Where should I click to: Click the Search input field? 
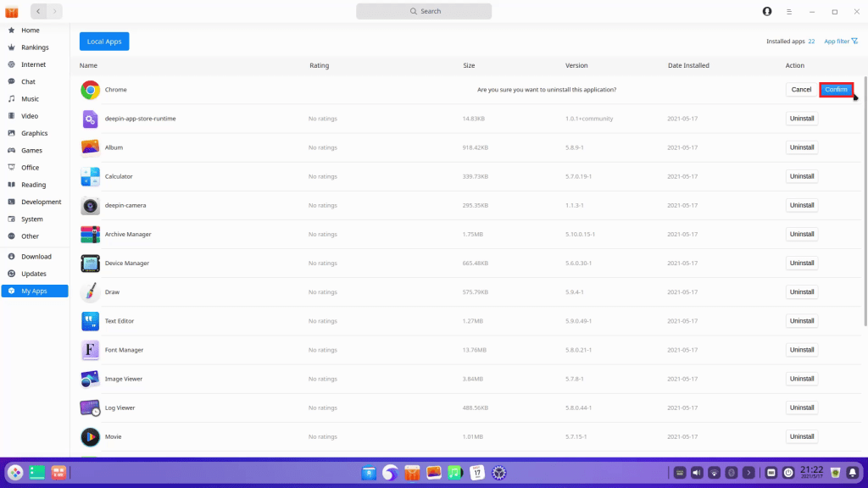pos(424,11)
